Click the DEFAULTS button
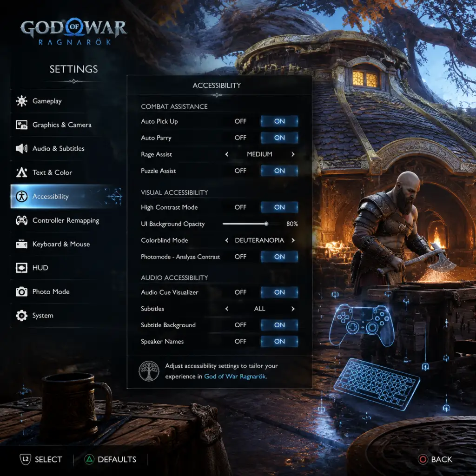The width and height of the screenshot is (476, 476). tap(110, 459)
